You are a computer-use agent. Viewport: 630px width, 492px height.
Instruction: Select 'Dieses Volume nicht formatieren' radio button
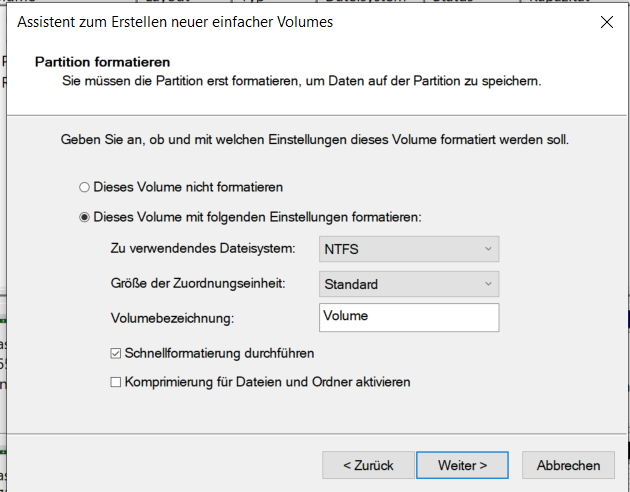point(84,187)
